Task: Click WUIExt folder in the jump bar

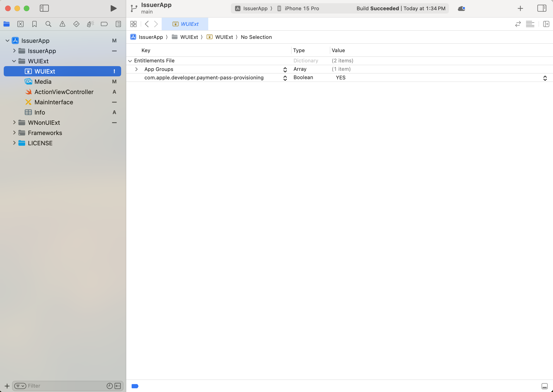Action: (185, 37)
